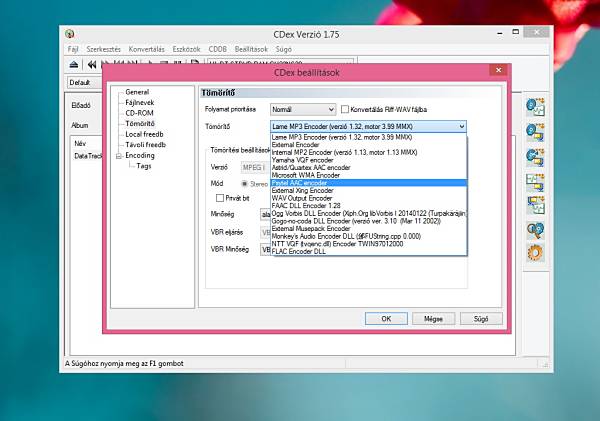600x421 pixels.
Task: Choose NTT VQF Encoder option
Action: pyautogui.click(x=368, y=244)
